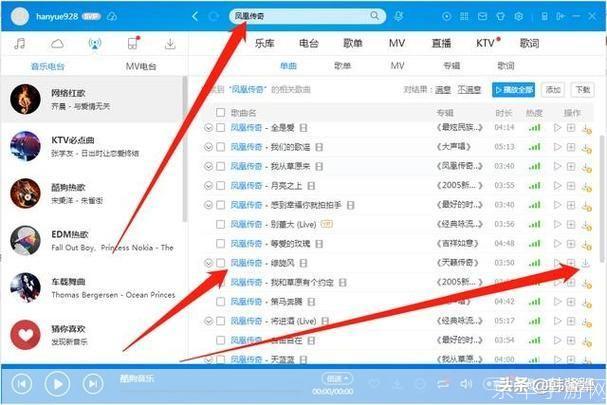Click the user avatar picture
Image resolution: width=607 pixels, height=405 pixels.
(19, 16)
